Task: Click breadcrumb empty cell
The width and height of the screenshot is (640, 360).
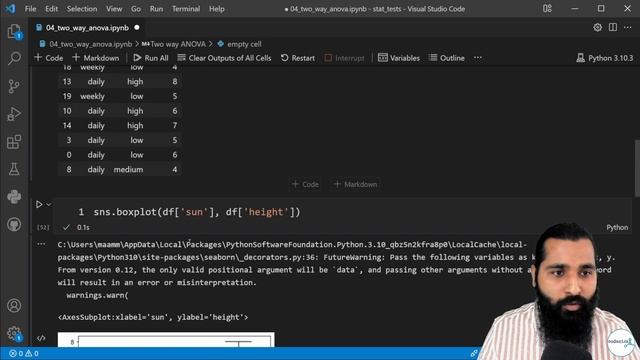Action: coord(244,44)
